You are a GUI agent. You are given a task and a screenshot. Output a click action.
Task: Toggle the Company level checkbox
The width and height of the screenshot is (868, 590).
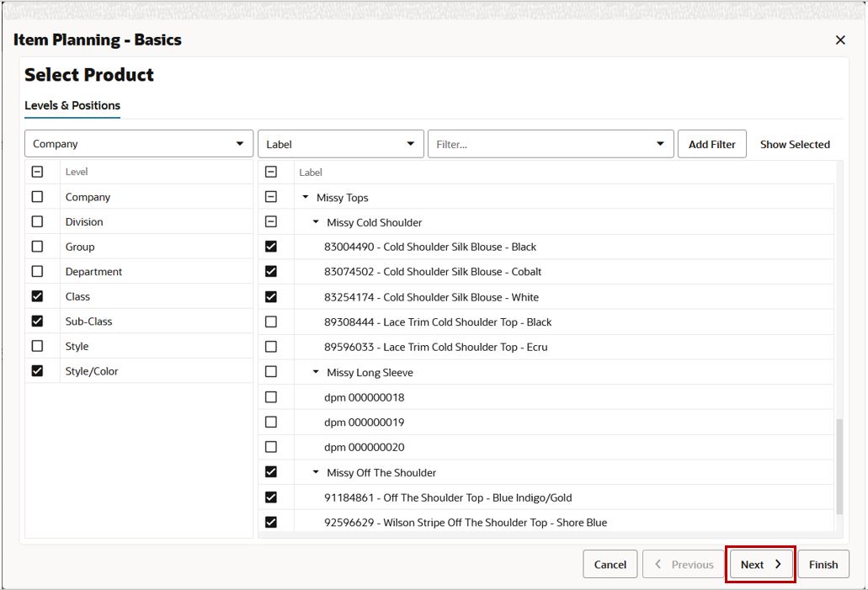pos(37,196)
